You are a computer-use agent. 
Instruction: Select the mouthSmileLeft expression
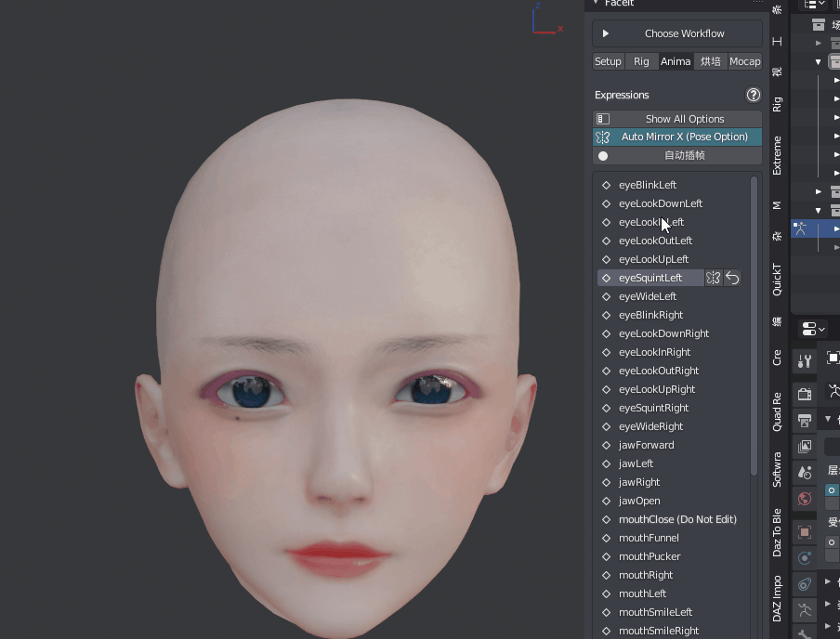655,612
